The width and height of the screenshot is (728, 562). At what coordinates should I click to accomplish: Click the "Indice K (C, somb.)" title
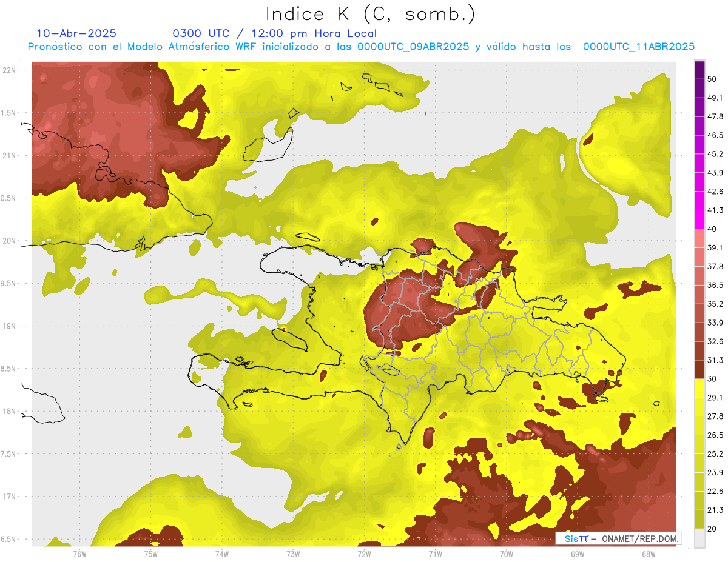[x=370, y=13]
